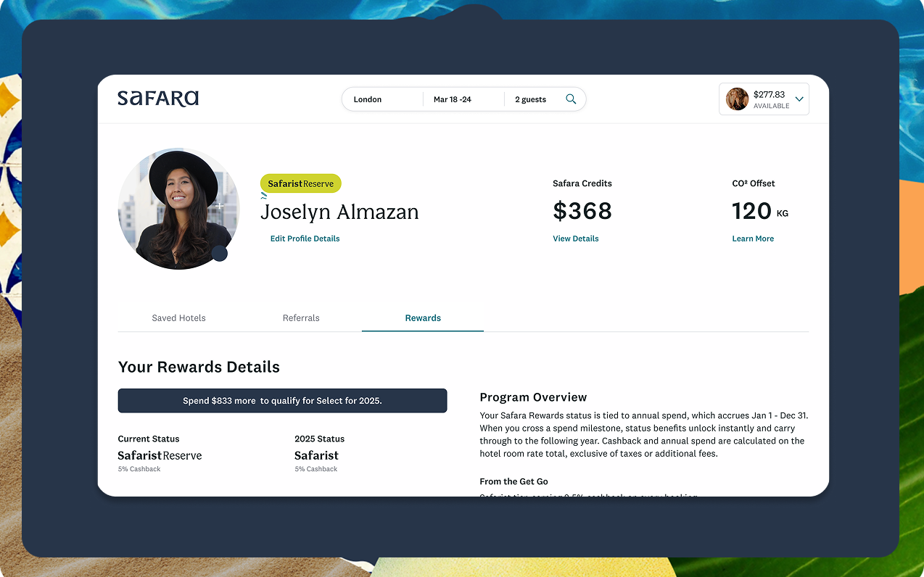Click the small account avatar in header
This screenshot has height=577, width=924.
[737, 99]
